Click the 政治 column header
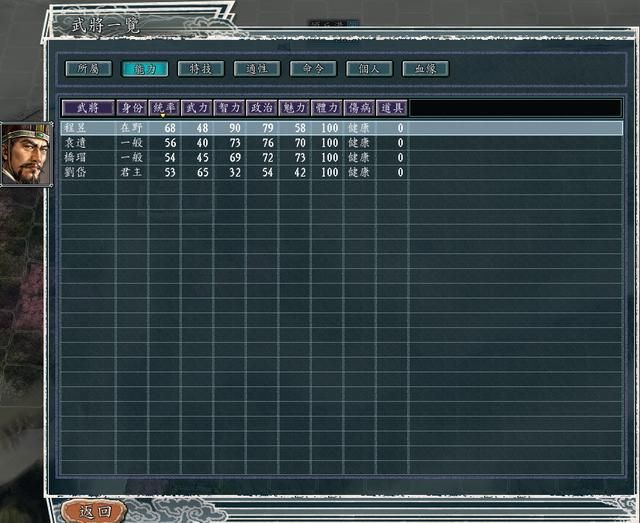640x523 pixels. (x=262, y=108)
